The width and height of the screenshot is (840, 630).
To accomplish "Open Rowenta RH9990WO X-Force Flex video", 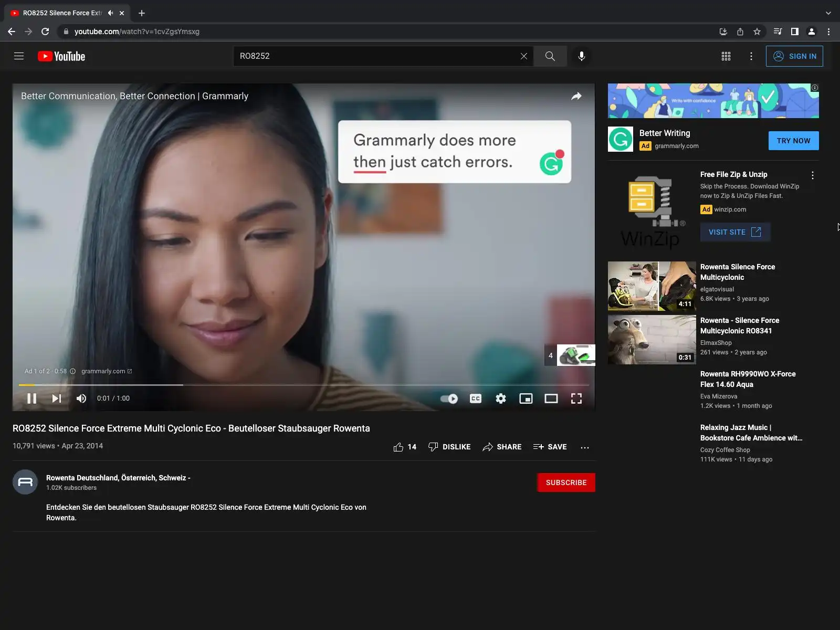I will click(748, 379).
